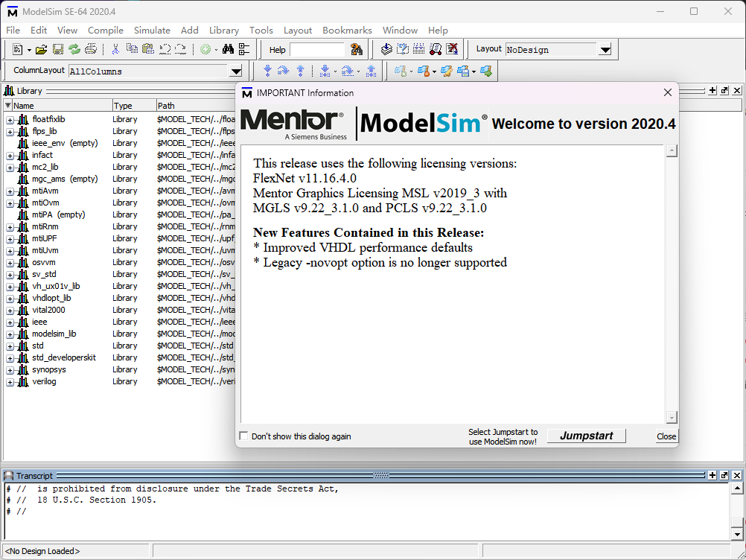The width and height of the screenshot is (746, 560).
Task: Click the Compile icon in toolbar
Action: coord(386,50)
